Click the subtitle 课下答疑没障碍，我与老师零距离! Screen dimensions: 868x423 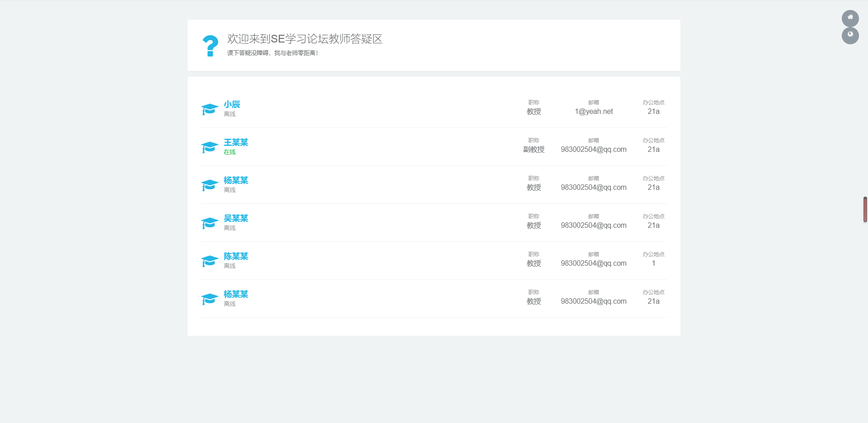273,53
